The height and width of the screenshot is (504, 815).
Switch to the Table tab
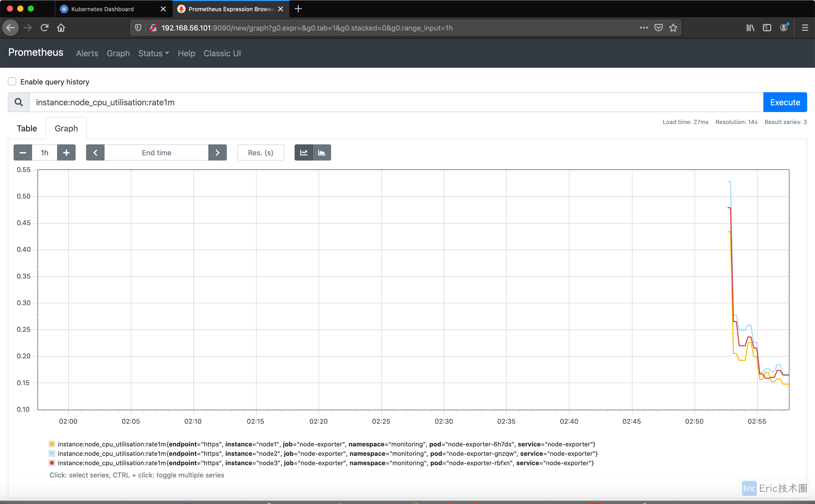click(x=27, y=128)
